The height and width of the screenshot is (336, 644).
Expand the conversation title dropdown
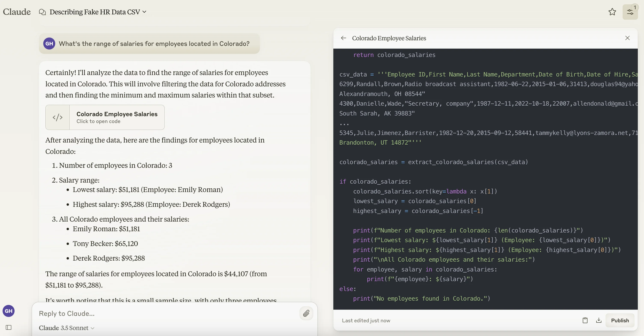[144, 12]
